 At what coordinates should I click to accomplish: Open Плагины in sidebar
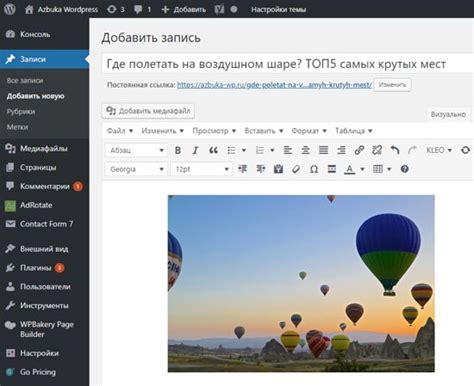pyautogui.click(x=44, y=268)
